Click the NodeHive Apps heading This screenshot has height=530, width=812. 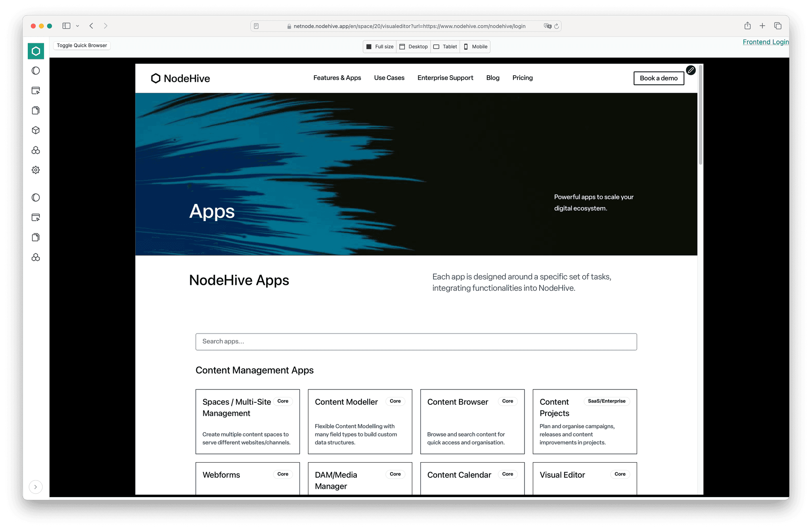pos(239,280)
